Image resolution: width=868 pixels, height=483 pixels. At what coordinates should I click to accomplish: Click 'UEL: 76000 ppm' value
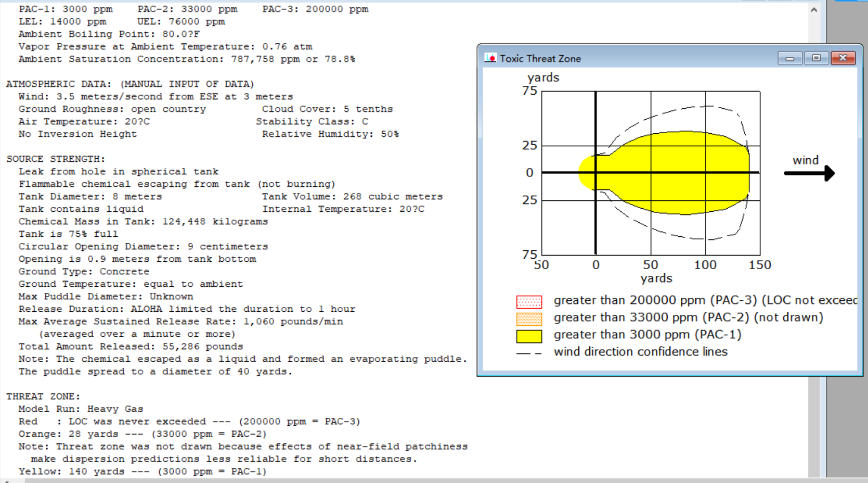181,22
